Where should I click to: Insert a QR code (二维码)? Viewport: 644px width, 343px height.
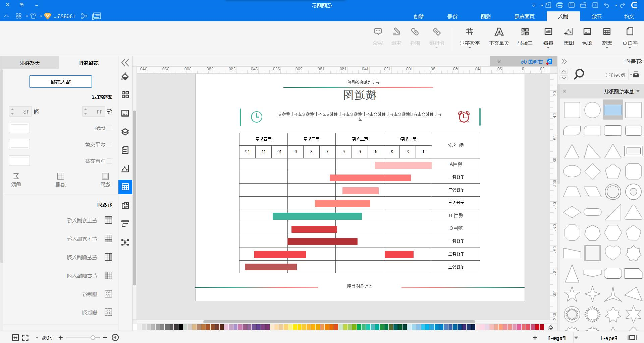pos(525,36)
